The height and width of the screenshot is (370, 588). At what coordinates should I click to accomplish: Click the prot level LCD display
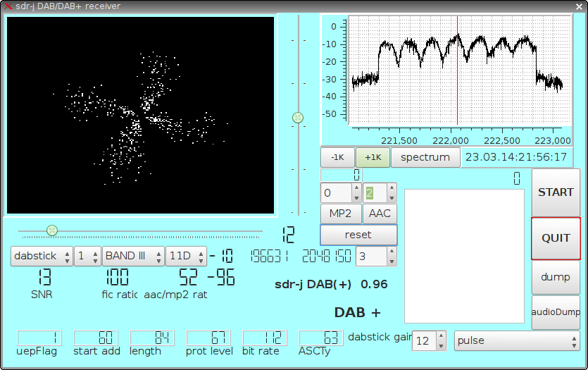click(x=208, y=338)
